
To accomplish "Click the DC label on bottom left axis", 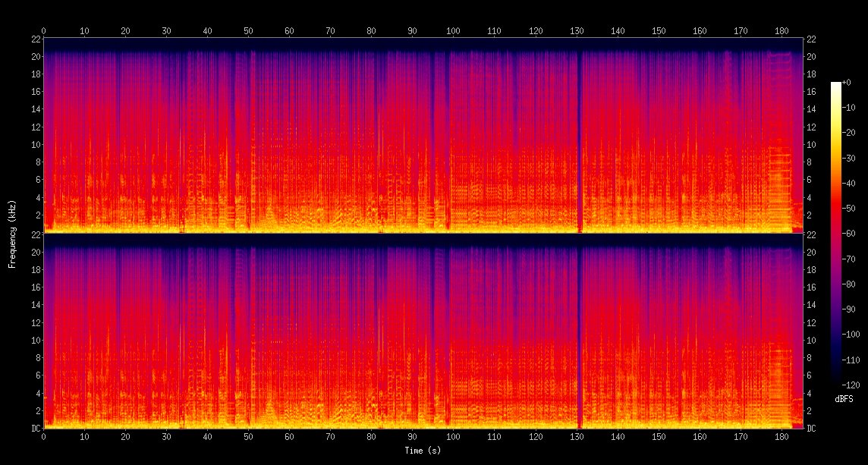I will (x=34, y=429).
